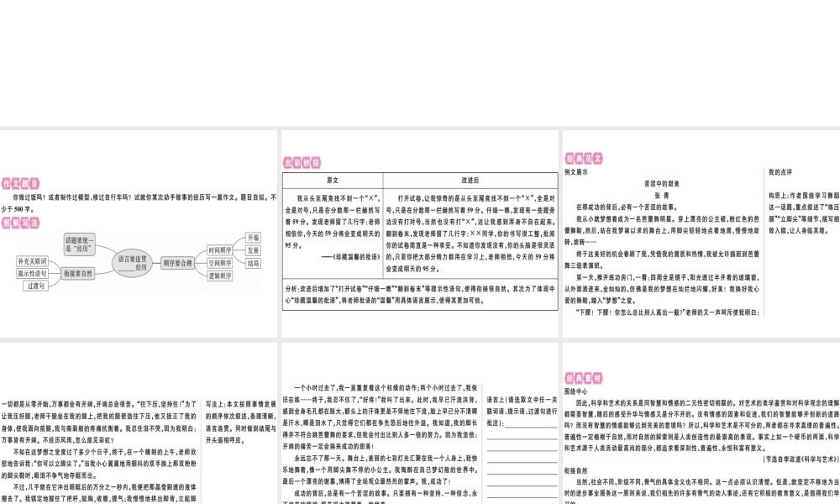Select the 补充关联词 mind-map node
This screenshot has width=840, height=504.
pyautogui.click(x=32, y=261)
